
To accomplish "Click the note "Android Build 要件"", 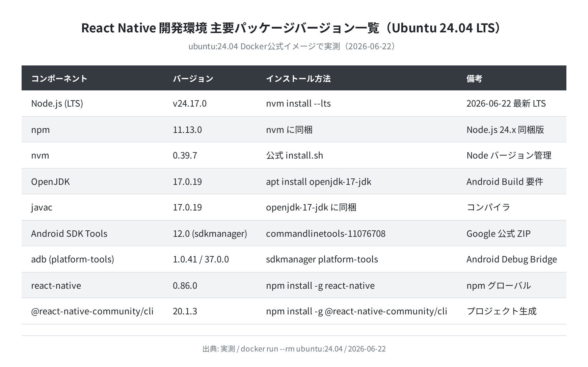I will tap(505, 182).
